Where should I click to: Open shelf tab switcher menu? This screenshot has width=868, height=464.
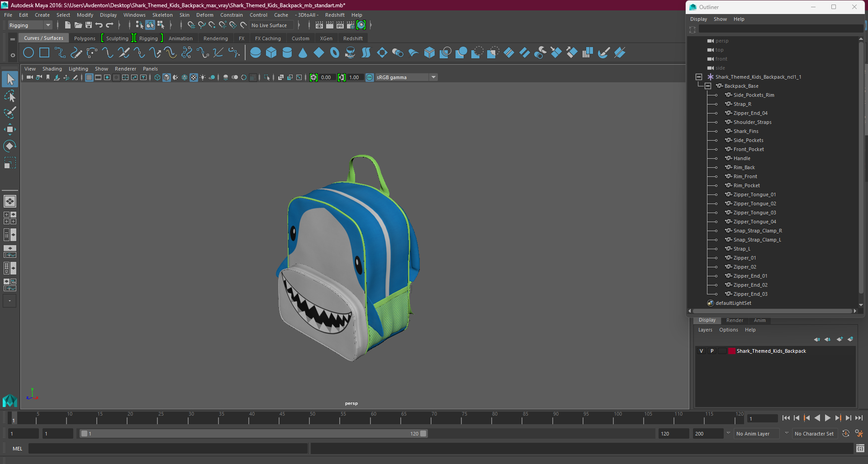coord(13,39)
